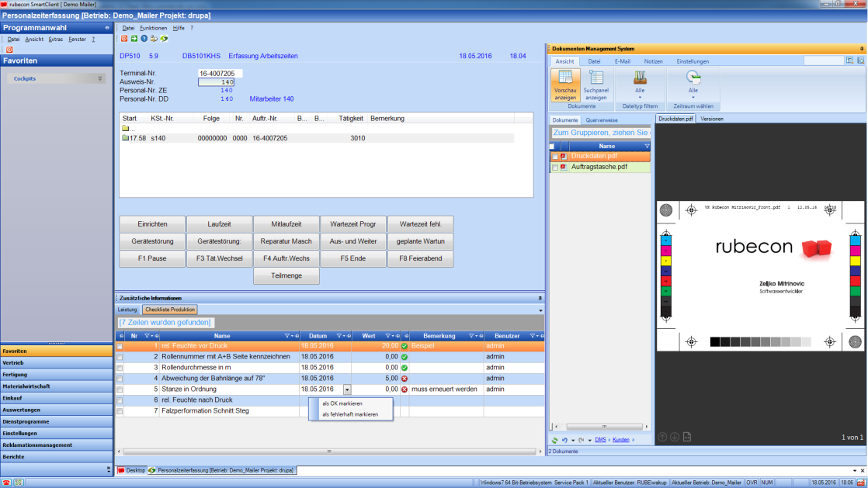Tick checkbox for Druckdaten.pdf
This screenshot has width=868, height=488.
click(x=555, y=157)
